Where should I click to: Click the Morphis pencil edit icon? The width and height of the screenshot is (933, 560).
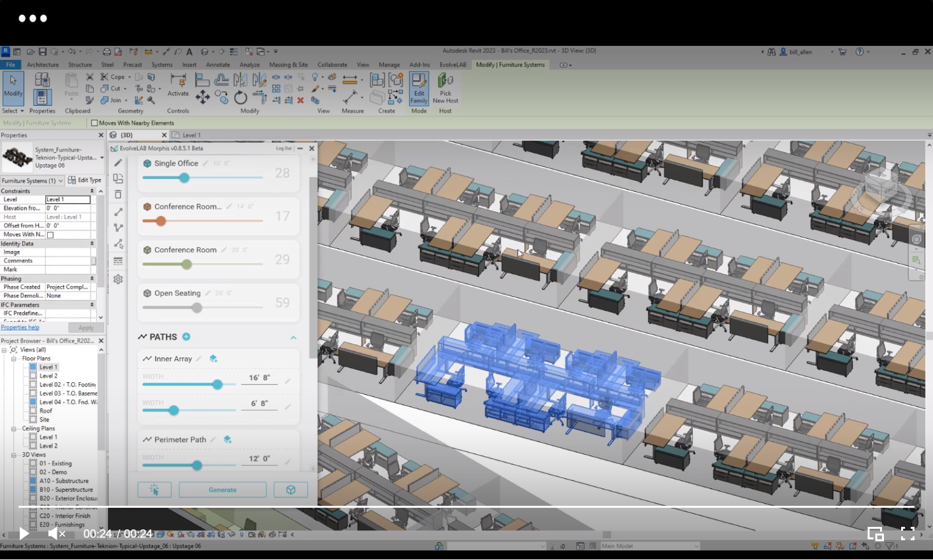coord(118,163)
